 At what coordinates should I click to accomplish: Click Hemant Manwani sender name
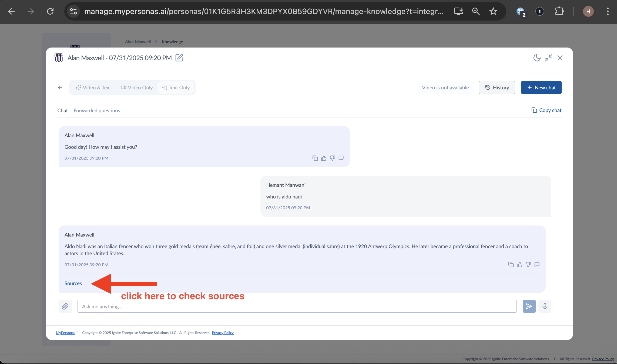pos(286,185)
